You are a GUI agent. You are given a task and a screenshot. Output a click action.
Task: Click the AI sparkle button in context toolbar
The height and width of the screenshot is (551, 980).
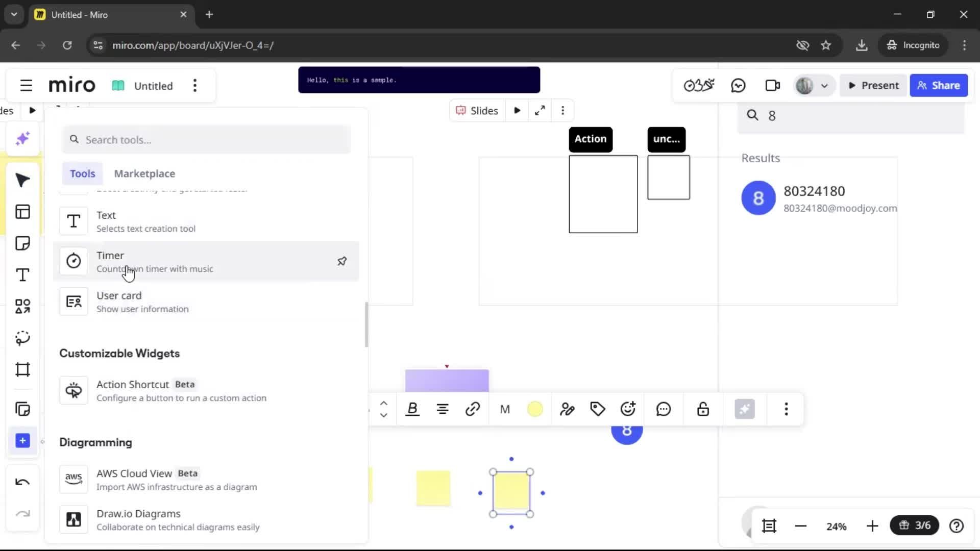click(745, 409)
